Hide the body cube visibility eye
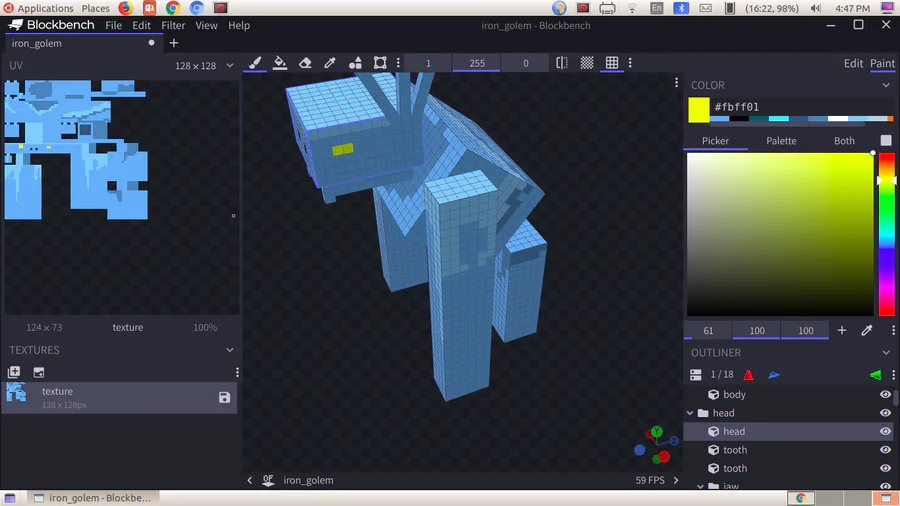 tap(885, 394)
